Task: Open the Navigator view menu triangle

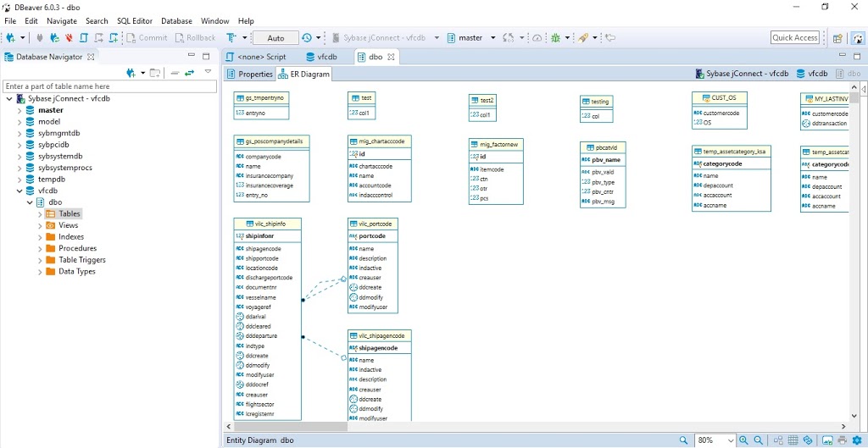Action: click(208, 71)
